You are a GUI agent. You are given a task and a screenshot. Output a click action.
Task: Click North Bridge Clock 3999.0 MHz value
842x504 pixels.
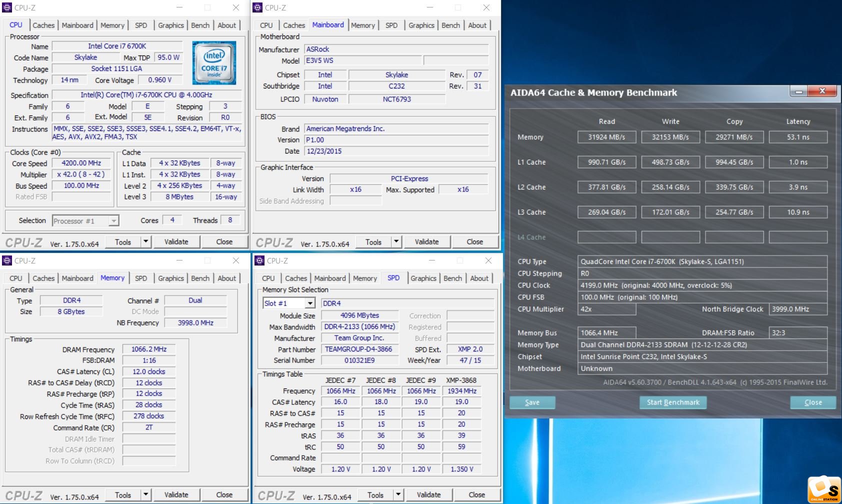point(797,309)
